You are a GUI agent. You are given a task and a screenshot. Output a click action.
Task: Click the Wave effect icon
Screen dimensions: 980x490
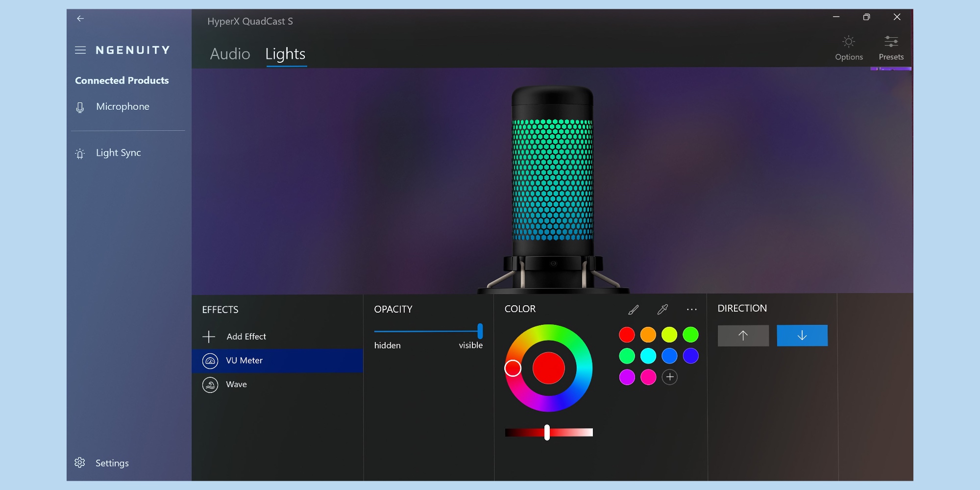210,385
